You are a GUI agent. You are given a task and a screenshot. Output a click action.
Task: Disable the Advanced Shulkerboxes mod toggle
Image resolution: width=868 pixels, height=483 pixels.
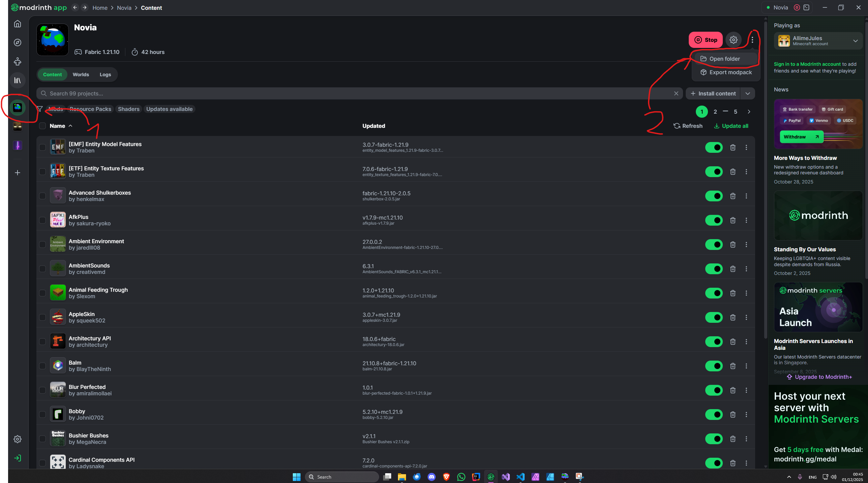[714, 196]
